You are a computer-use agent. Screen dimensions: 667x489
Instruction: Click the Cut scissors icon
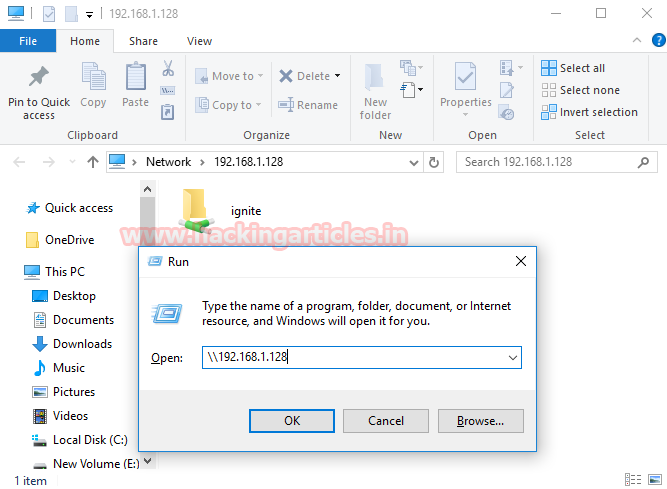pos(168,68)
